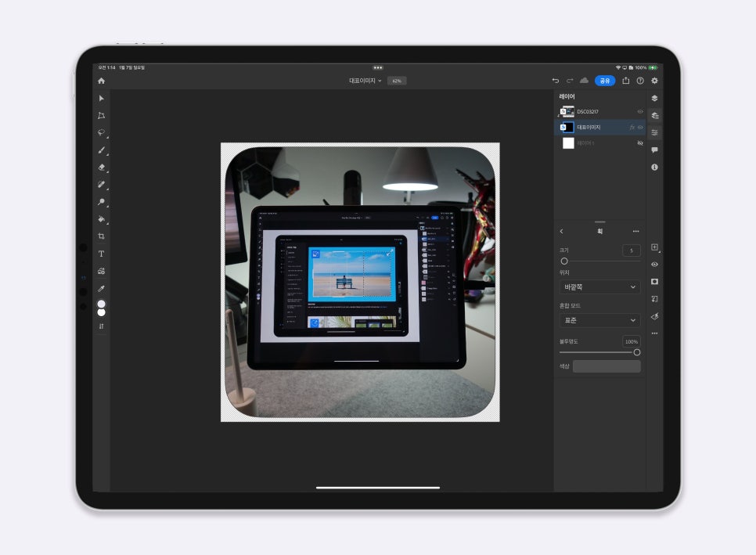Open the export upload icon
756x555 pixels.
(626, 81)
